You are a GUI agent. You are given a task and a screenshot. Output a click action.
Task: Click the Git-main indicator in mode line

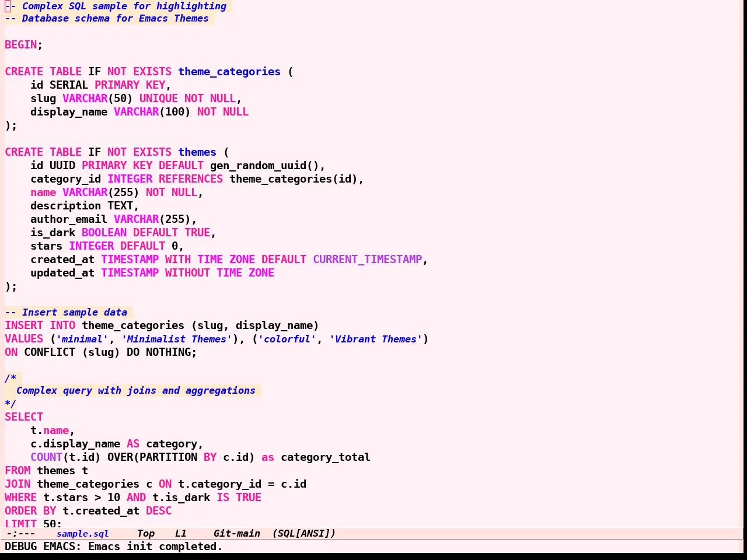point(236,533)
